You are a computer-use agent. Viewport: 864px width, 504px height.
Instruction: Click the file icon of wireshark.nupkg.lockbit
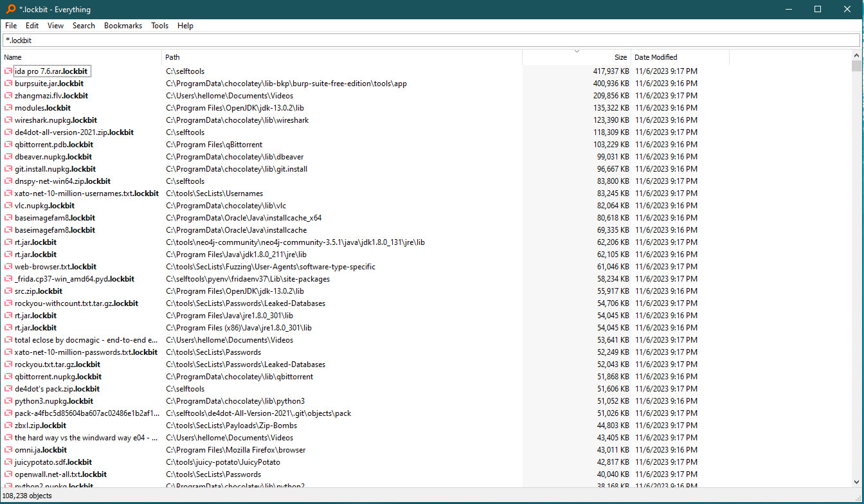(x=8, y=120)
